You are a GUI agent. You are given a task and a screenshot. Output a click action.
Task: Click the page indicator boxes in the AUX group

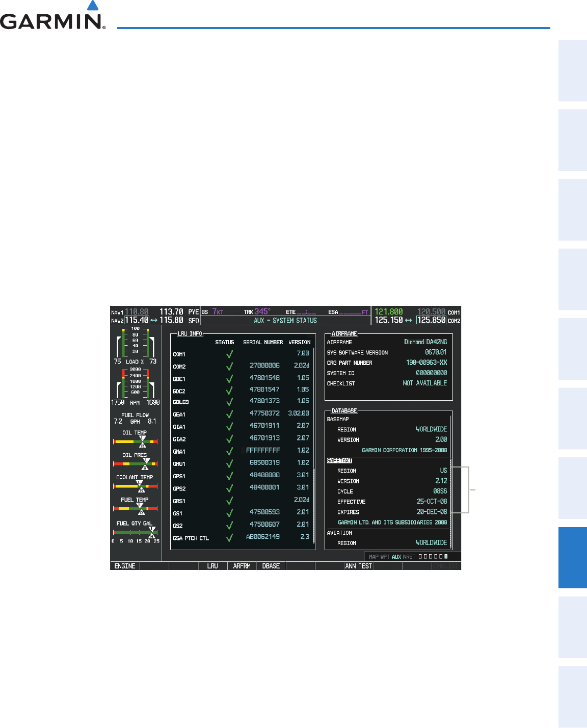point(433,557)
